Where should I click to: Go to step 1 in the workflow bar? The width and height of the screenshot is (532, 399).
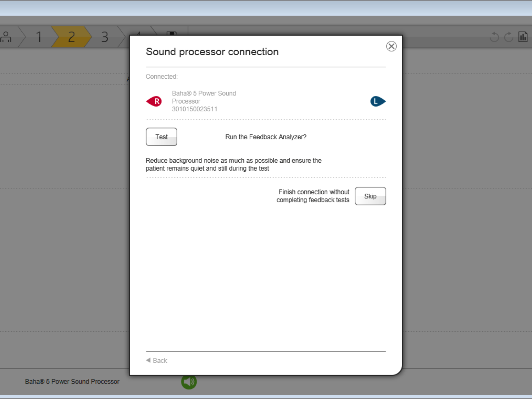39,37
